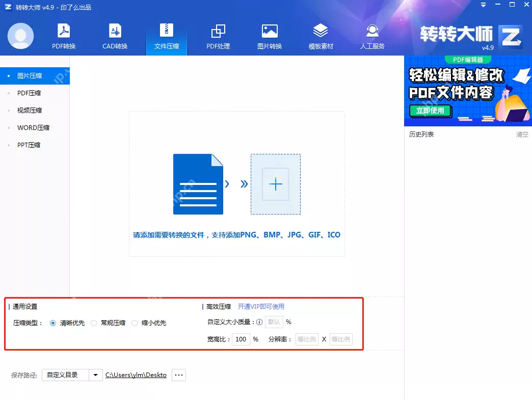
Task: Click the 宽高比 percentage input field
Action: [241, 339]
